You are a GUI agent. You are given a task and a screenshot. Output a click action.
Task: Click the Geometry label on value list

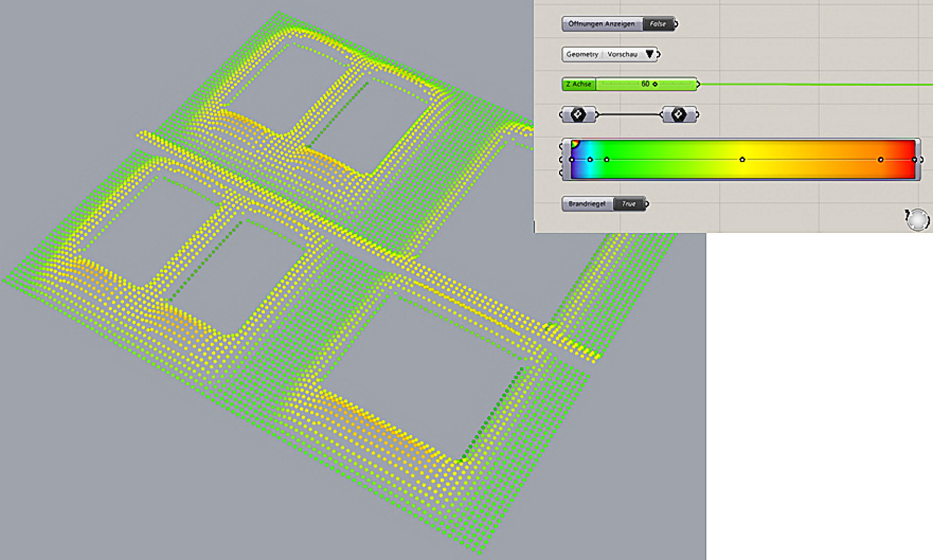(582, 54)
